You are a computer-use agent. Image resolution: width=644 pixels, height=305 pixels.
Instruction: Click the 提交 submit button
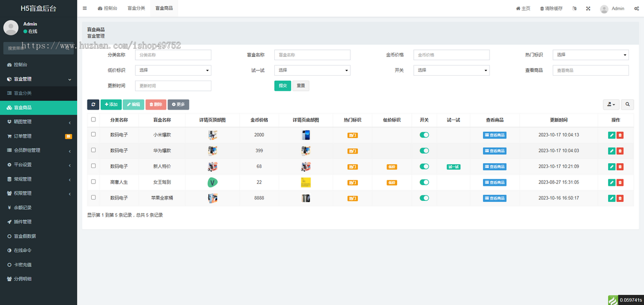pyautogui.click(x=282, y=85)
